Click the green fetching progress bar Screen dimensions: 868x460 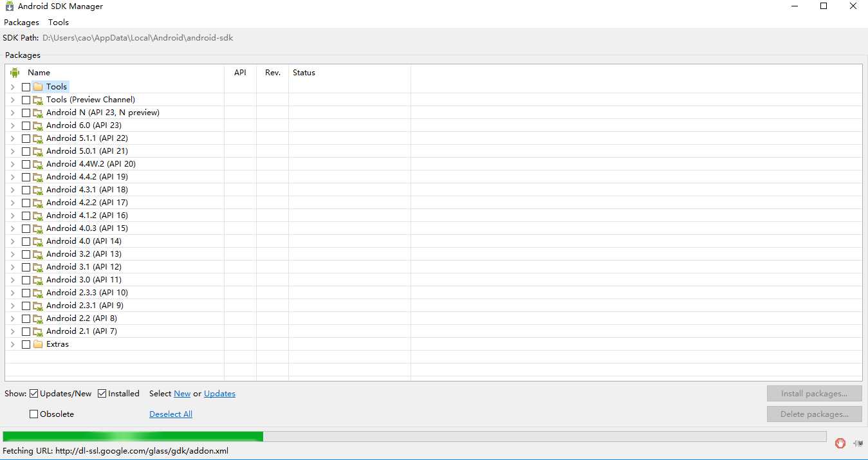pyautogui.click(x=414, y=437)
